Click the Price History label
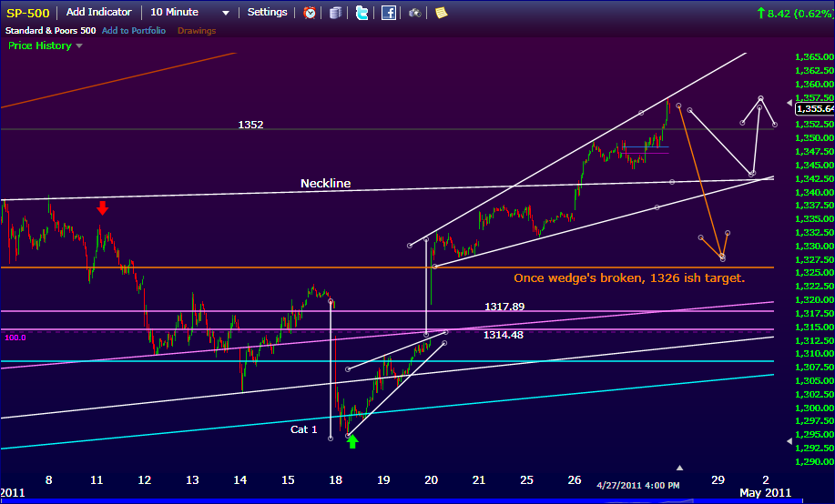The image size is (835, 504). [x=39, y=45]
